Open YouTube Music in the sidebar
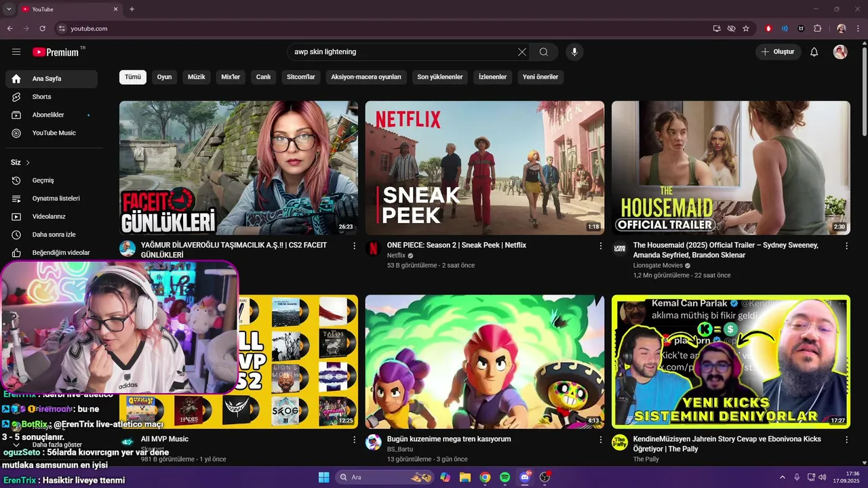Viewport: 868px width, 488px height. pyautogui.click(x=52, y=134)
